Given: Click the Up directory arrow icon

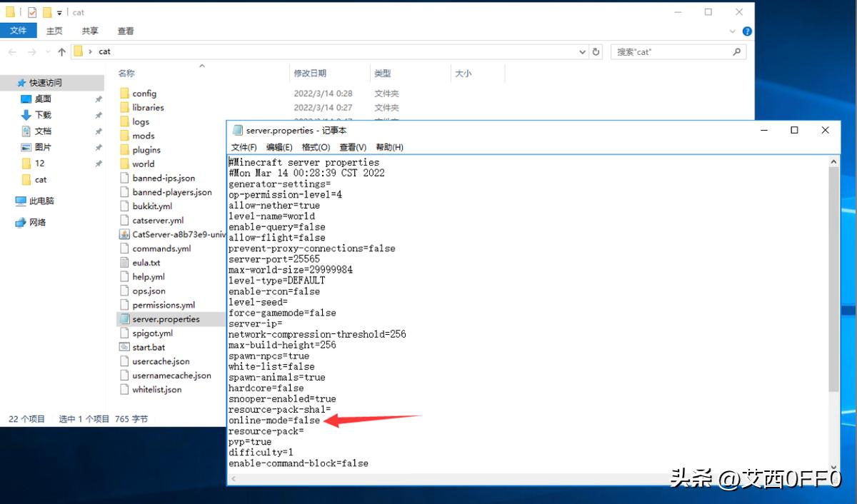Looking at the screenshot, I should 61,51.
